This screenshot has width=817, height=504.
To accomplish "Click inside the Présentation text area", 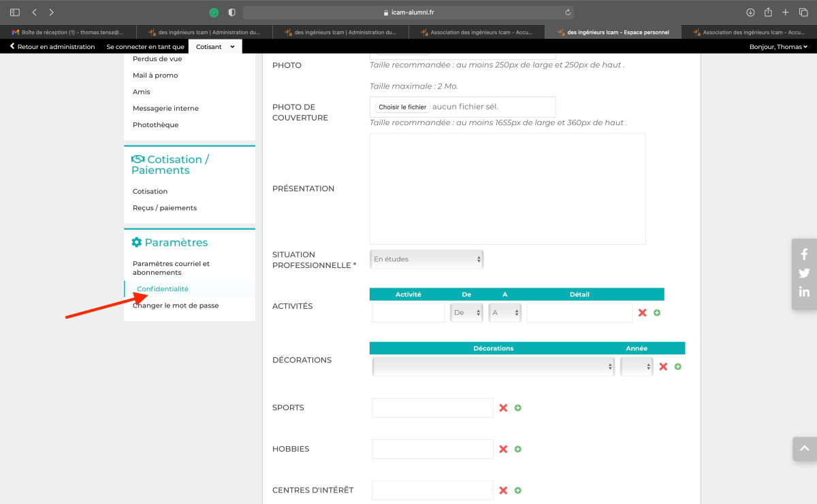I will [x=507, y=188].
